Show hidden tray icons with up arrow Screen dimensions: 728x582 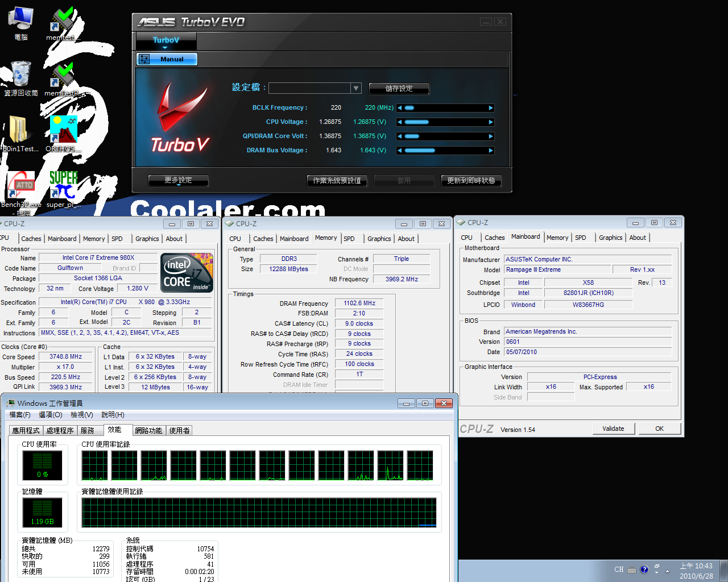(667, 571)
